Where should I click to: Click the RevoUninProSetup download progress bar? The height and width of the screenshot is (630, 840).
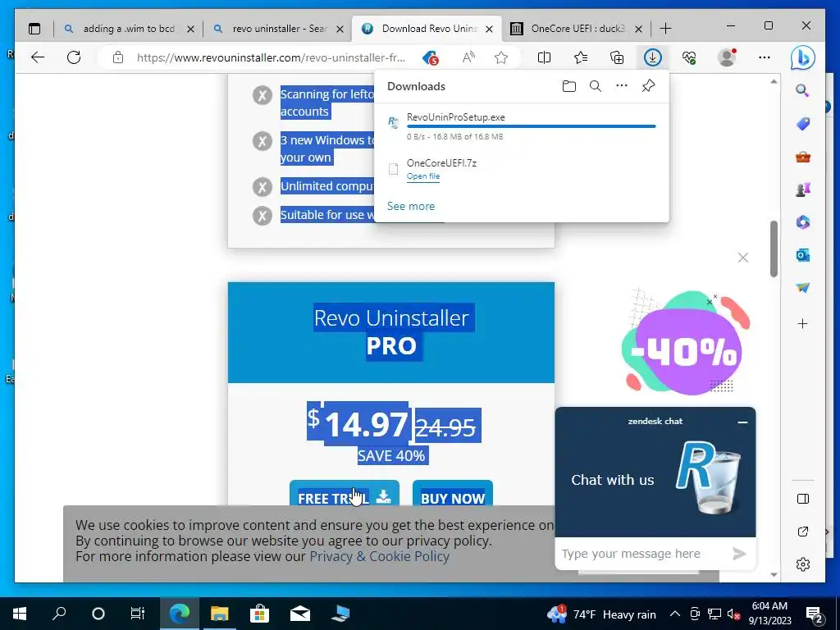(531, 126)
